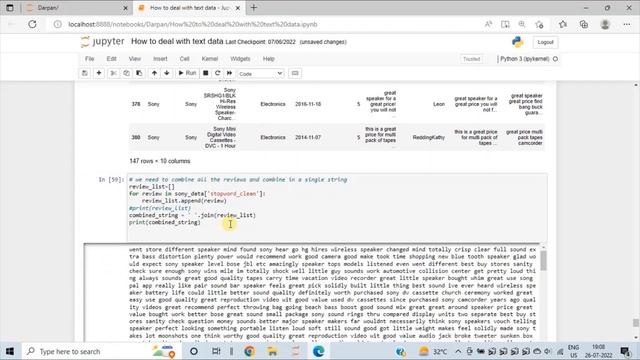Click inside the In [59] code cell
Viewport: 640px width, 360px height.
click(337, 207)
